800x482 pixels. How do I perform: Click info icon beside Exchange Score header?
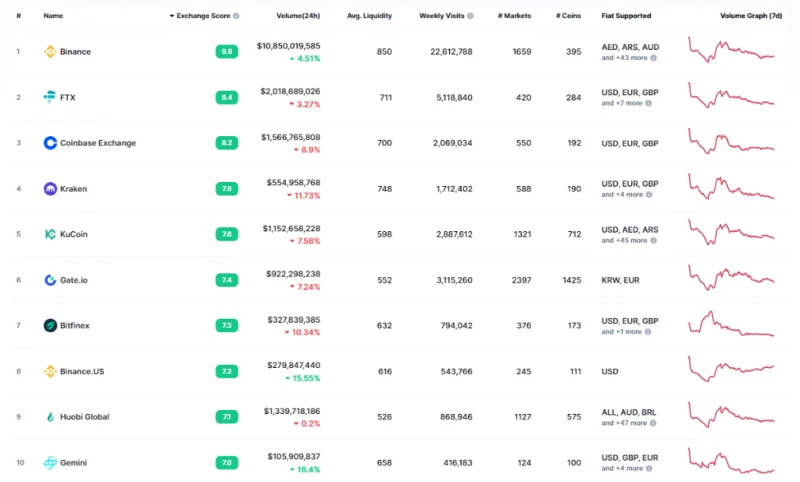[236, 16]
